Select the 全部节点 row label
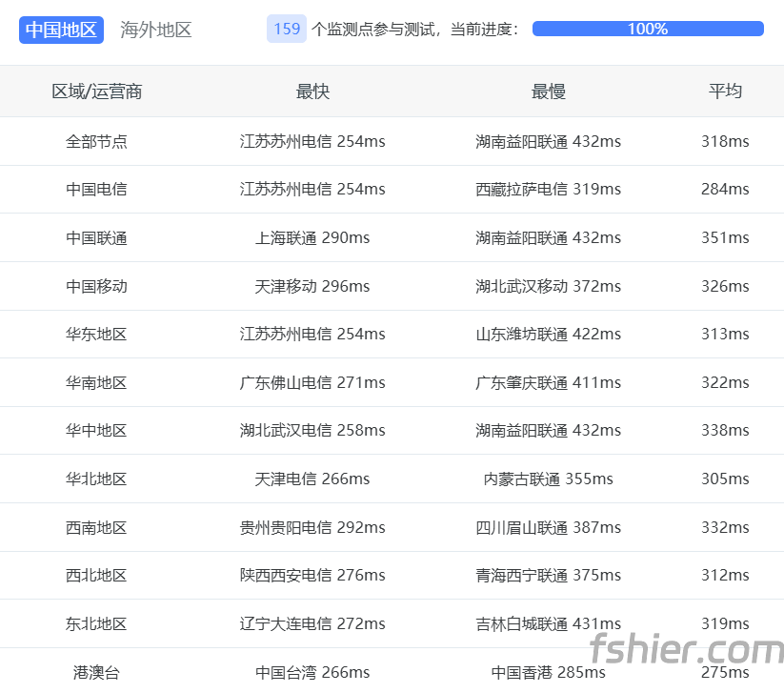This screenshot has height=693, width=784. [96, 141]
